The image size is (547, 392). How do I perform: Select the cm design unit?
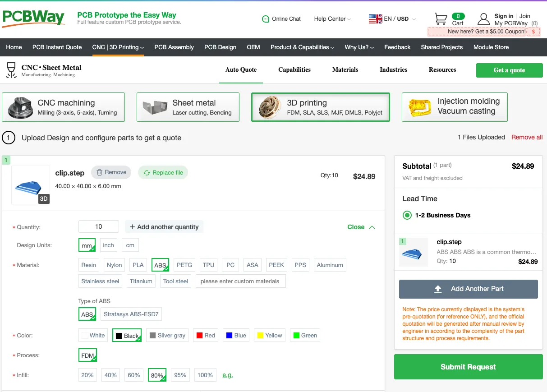(x=130, y=245)
